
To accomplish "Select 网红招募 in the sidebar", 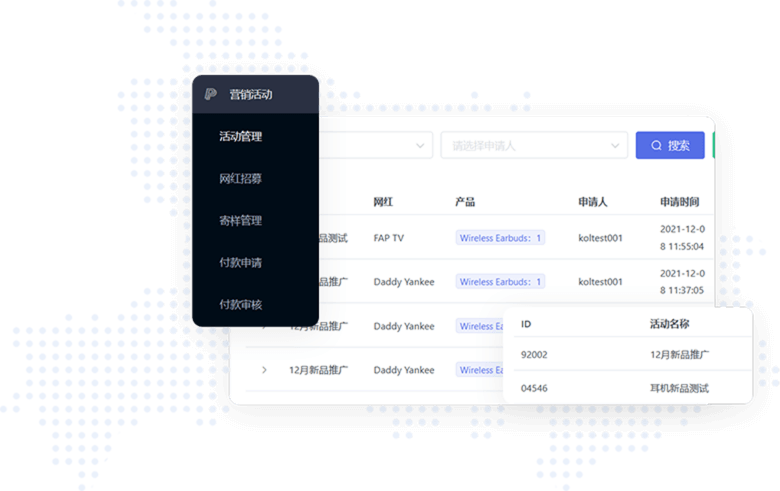I will [240, 178].
